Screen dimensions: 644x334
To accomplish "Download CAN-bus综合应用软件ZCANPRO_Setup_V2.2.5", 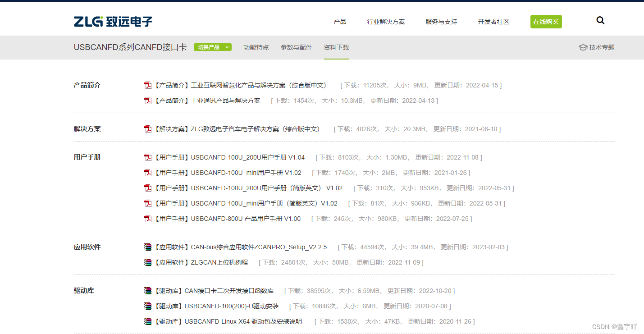I will [240, 247].
